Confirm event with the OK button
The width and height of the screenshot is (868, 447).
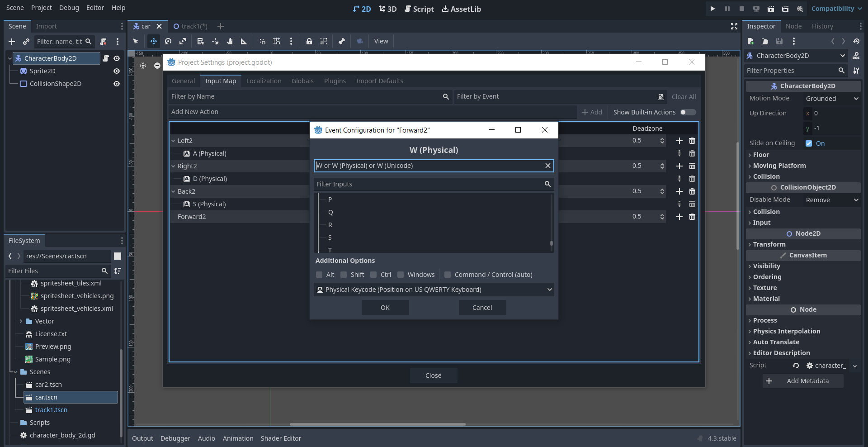[x=385, y=308]
